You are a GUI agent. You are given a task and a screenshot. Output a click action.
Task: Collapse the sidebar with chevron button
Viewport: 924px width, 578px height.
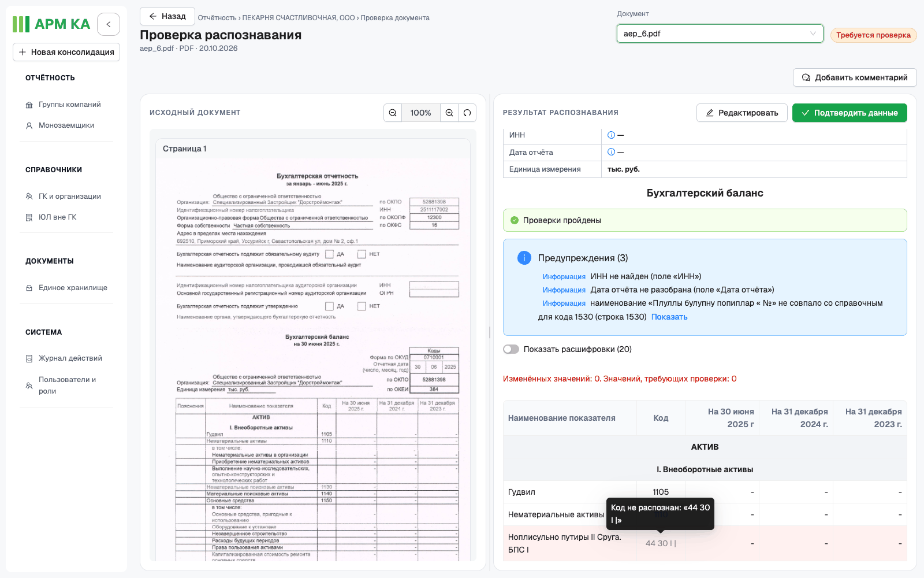(109, 24)
